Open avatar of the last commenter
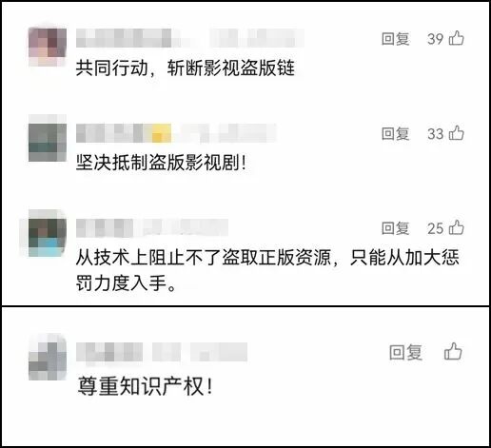The height and width of the screenshot is (448, 491). coord(48,361)
